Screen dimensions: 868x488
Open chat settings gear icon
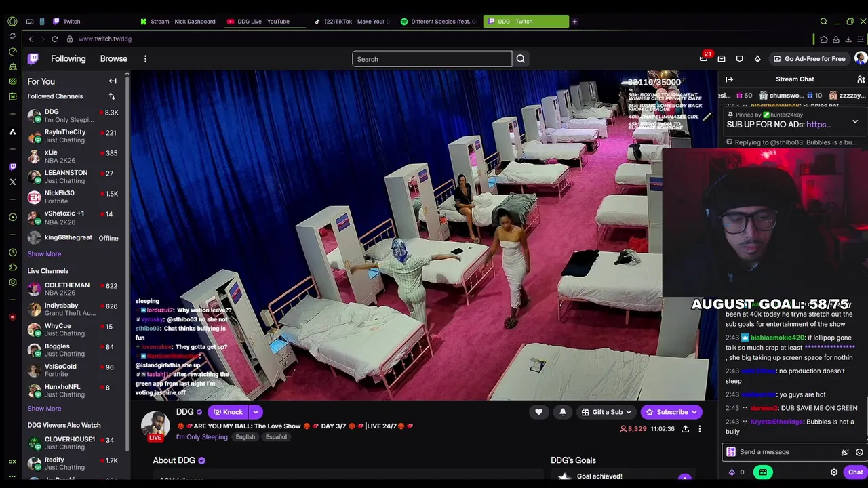(834, 472)
